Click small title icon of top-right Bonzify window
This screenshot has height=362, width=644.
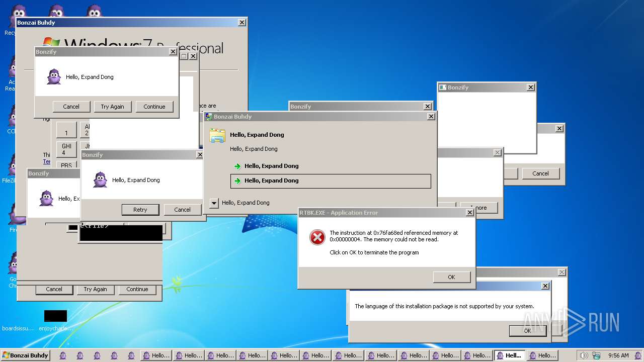tap(443, 87)
